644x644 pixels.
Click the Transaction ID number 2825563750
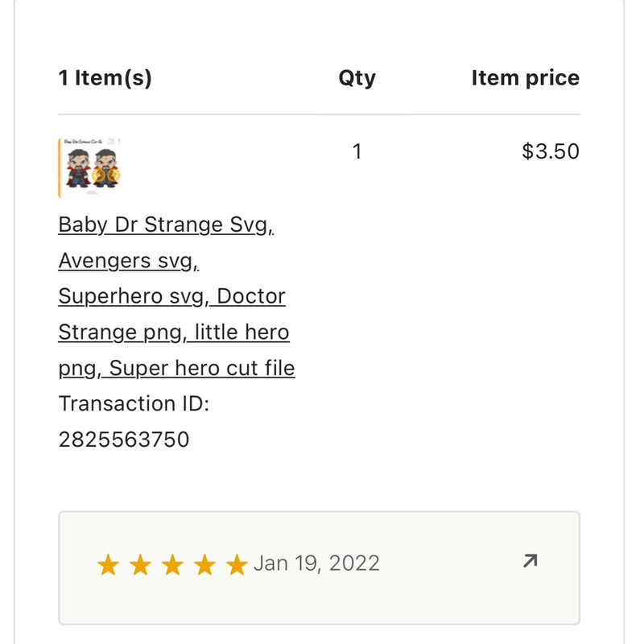coord(123,440)
